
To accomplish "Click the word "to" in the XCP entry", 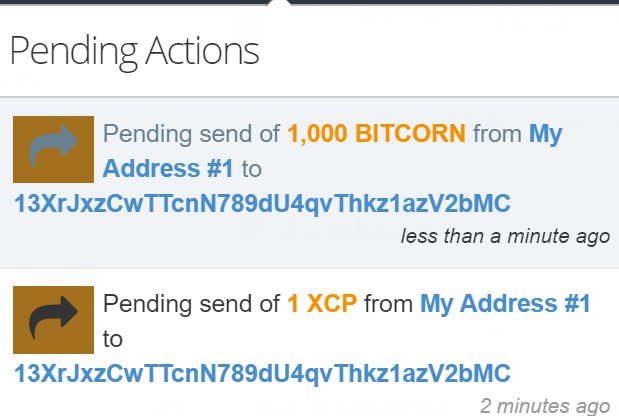I will [113, 339].
